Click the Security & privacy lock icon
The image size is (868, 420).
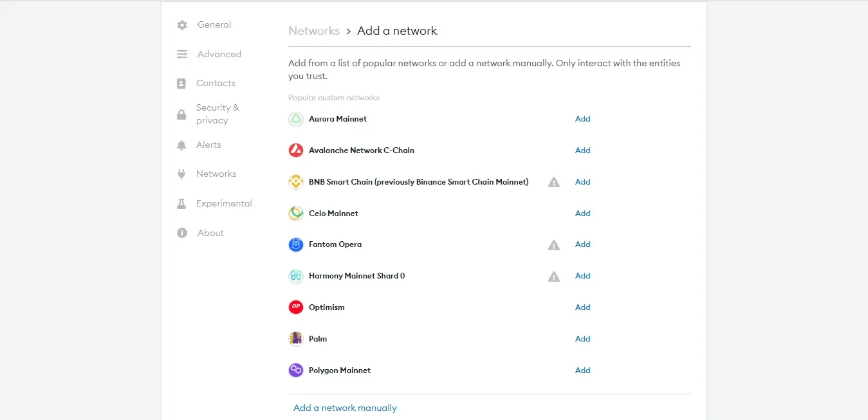pos(181,114)
